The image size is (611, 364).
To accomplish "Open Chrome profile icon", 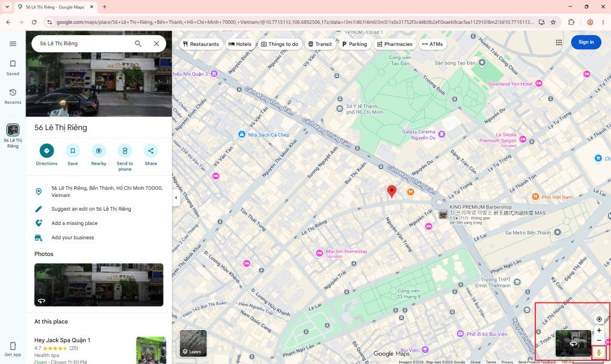I will [x=590, y=22].
